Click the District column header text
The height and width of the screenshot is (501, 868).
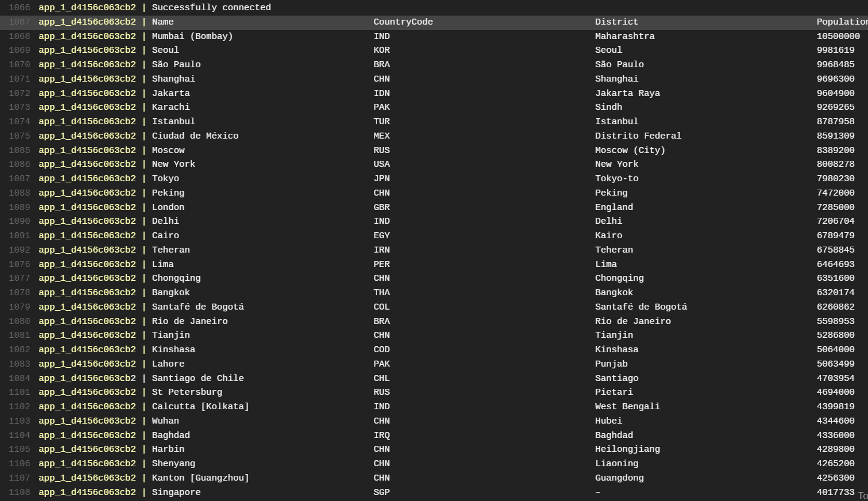tap(616, 22)
